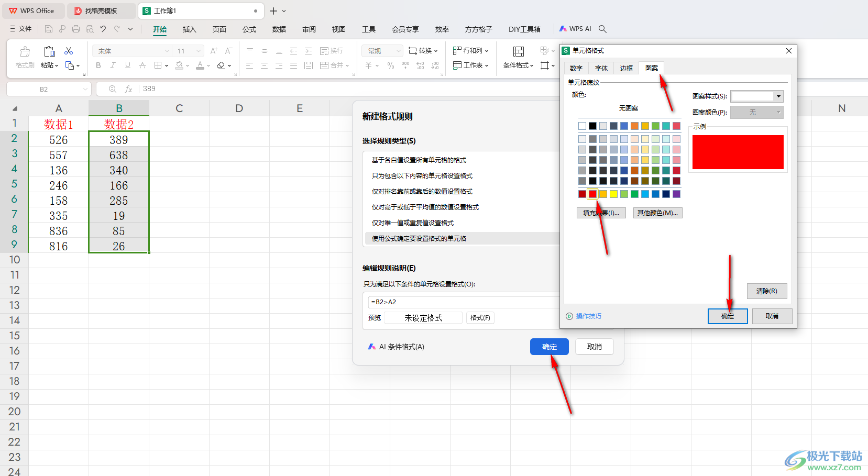Click the formula field containing =B2>A2
The height and width of the screenshot is (476, 868).
(x=461, y=302)
